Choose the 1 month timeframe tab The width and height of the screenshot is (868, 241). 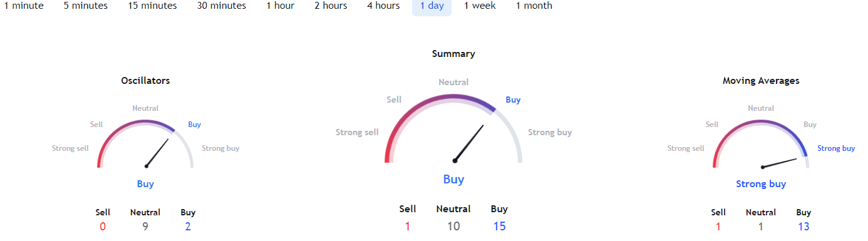pyautogui.click(x=534, y=6)
